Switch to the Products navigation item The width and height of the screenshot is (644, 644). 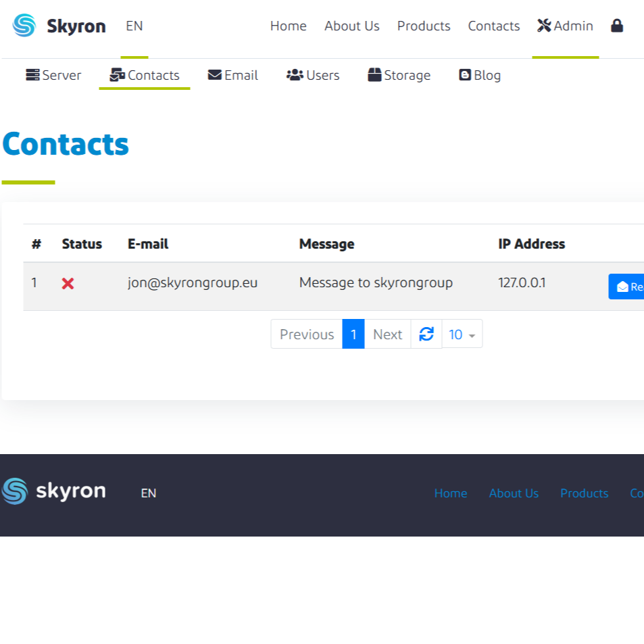point(423,26)
